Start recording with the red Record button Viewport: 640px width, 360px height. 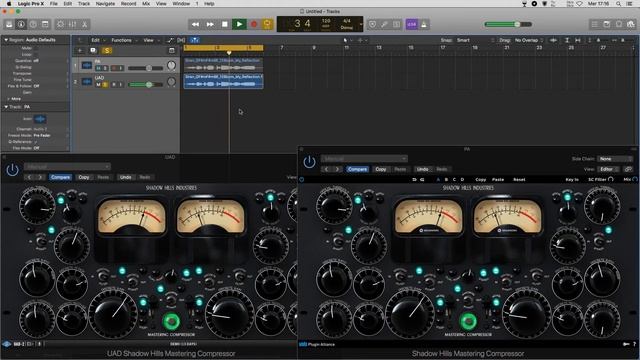[x=254, y=24]
